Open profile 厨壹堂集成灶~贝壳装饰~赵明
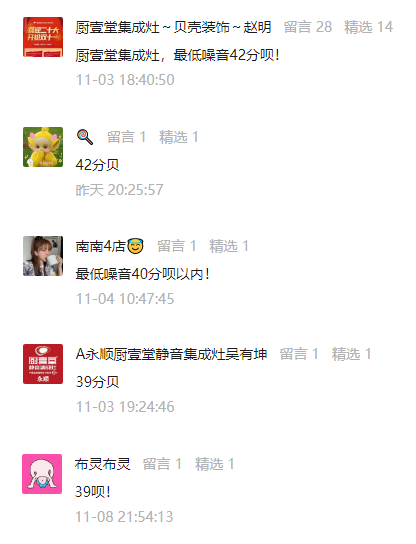Viewport: 416px width, 544px height. tap(173, 27)
